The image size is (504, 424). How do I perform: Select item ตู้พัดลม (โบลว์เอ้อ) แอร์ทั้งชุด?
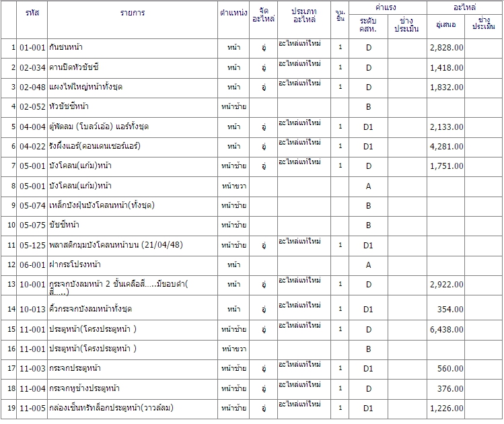[x=99, y=127]
